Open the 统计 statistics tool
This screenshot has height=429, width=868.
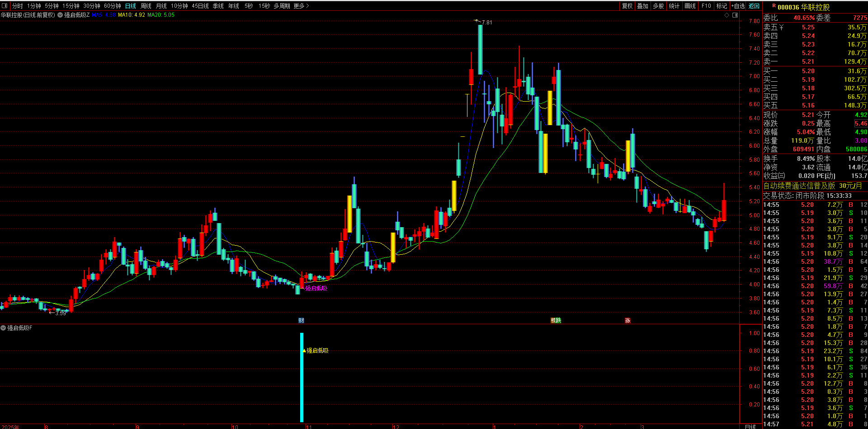[674, 6]
